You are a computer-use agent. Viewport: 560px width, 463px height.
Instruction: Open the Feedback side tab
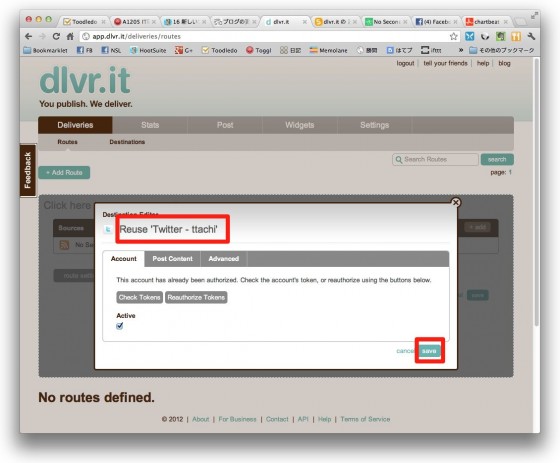[x=28, y=170]
